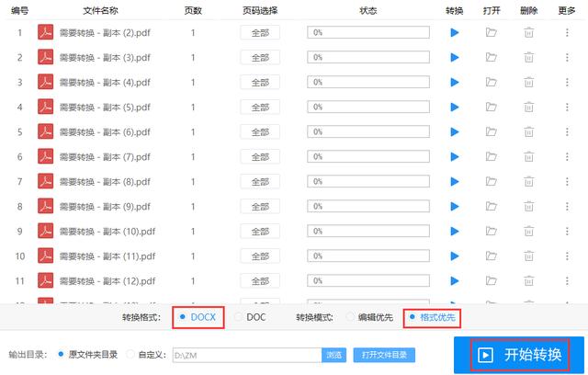The image size is (588, 375).
Task: Start conversion for 需要转换 - 副本 (2).pdf
Action: point(455,32)
